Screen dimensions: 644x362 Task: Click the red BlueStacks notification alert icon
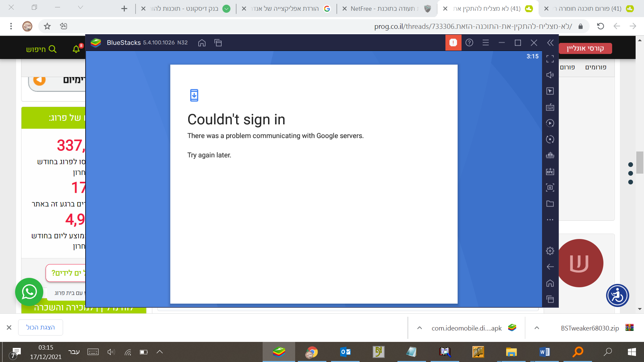pyautogui.click(x=453, y=43)
